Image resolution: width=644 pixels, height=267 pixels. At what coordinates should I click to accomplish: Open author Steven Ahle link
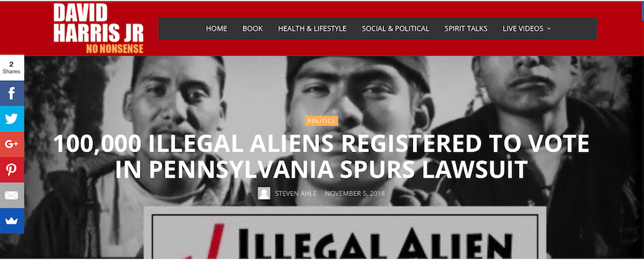pos(295,193)
